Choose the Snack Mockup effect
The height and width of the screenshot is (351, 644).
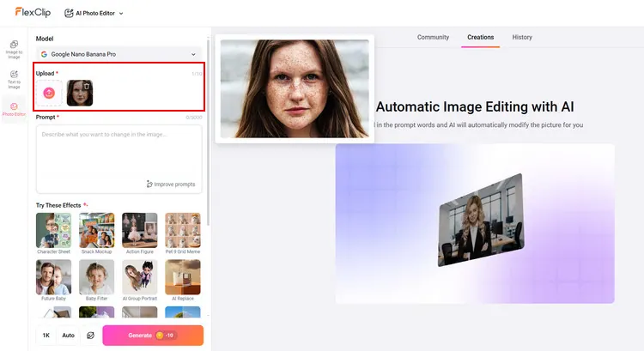[x=96, y=233]
